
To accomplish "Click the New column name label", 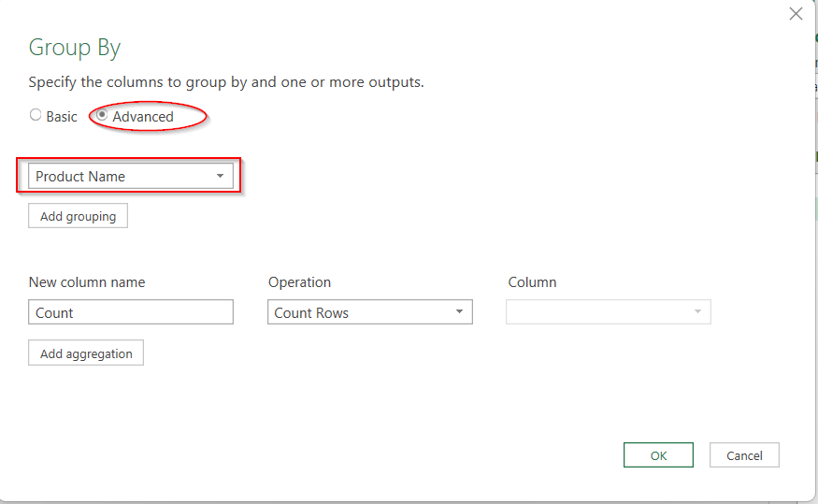I will pos(87,282).
